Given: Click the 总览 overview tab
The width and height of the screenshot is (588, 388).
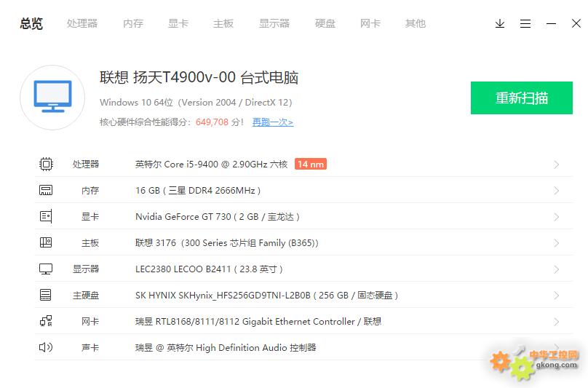Looking at the screenshot, I should [x=31, y=23].
